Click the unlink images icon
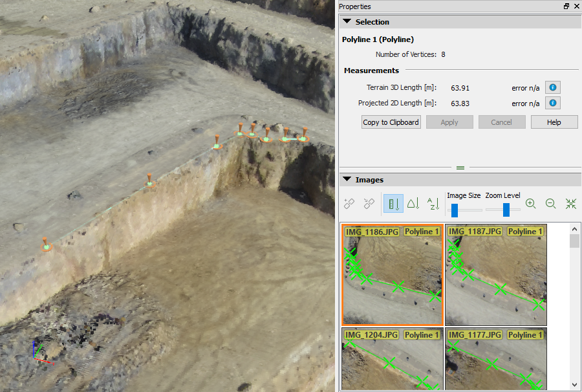This screenshot has width=582, height=392. click(x=369, y=203)
